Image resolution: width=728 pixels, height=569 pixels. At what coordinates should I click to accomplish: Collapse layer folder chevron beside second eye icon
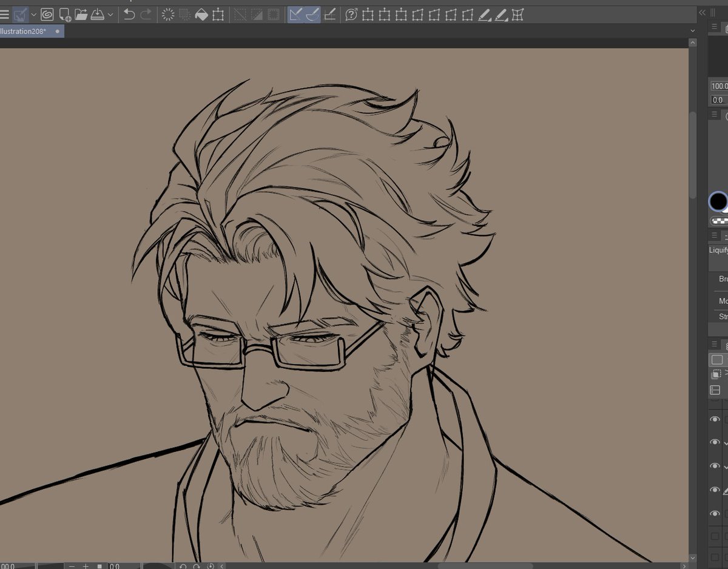(x=726, y=443)
